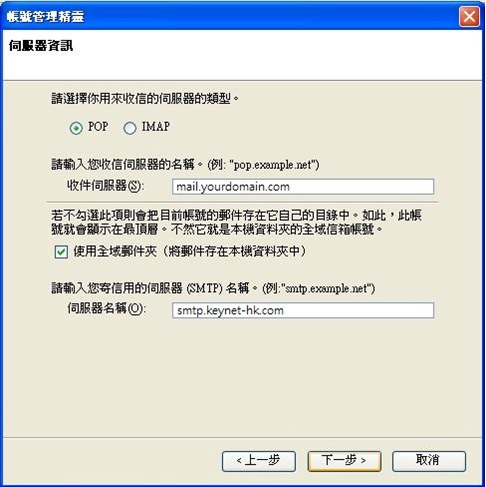Image resolution: width=486 pixels, height=487 pixels.
Task: Go back with the 上一步 button
Action: point(259,461)
